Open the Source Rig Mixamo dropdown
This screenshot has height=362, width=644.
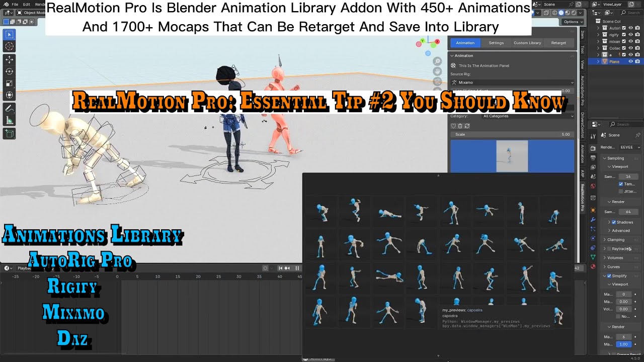(512, 82)
